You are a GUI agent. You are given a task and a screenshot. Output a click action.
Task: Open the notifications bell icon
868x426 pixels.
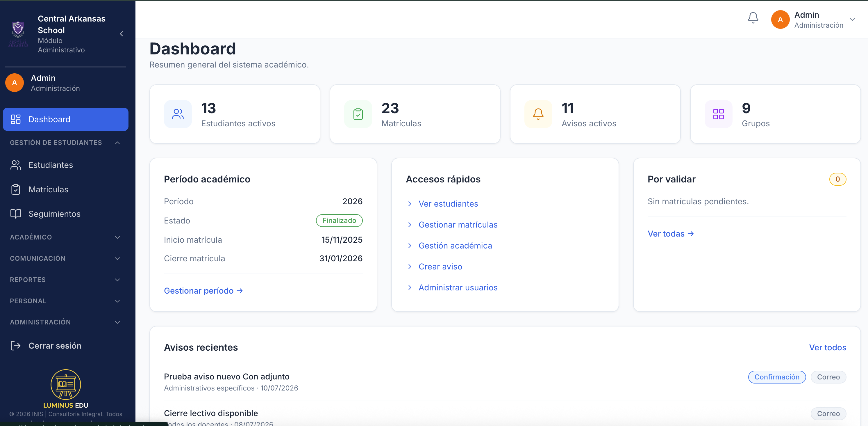click(x=753, y=18)
